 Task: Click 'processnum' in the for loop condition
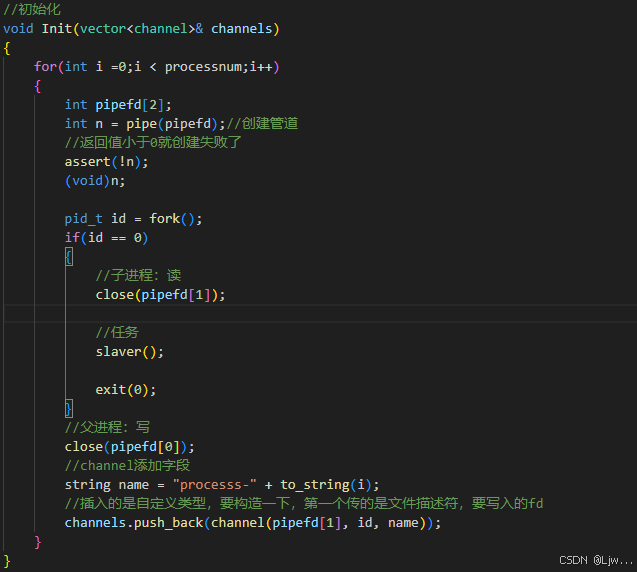coord(203,67)
